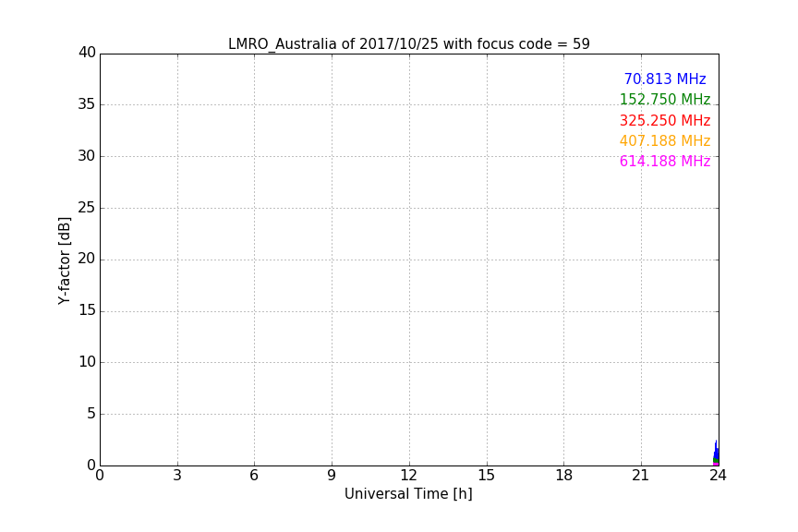The image size is (798, 532).
Task: Click the x-axis tick label 6
Action: (x=254, y=476)
